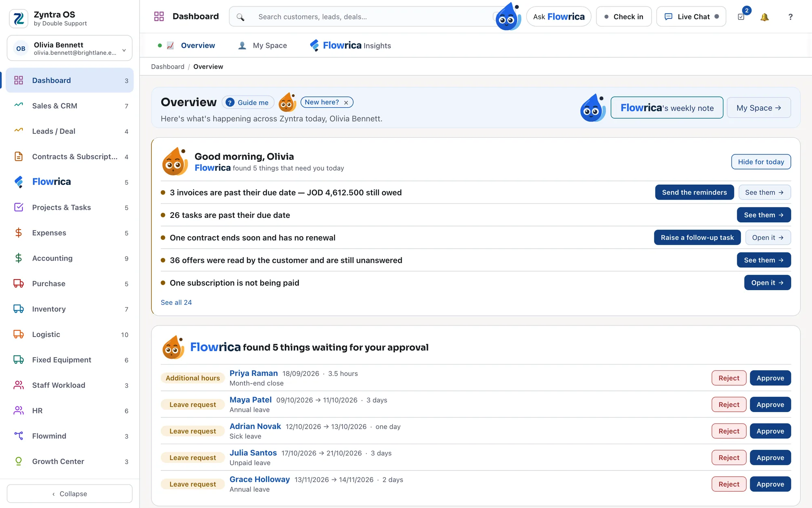Collapse the sidebar
This screenshot has height=508, width=812.
[x=70, y=494]
